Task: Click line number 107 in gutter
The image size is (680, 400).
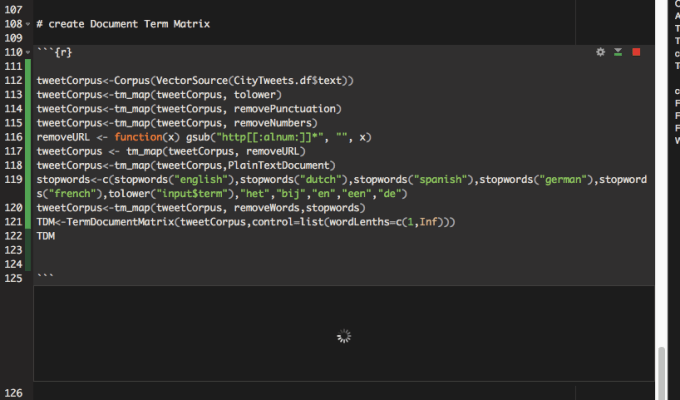Action: click(x=13, y=10)
